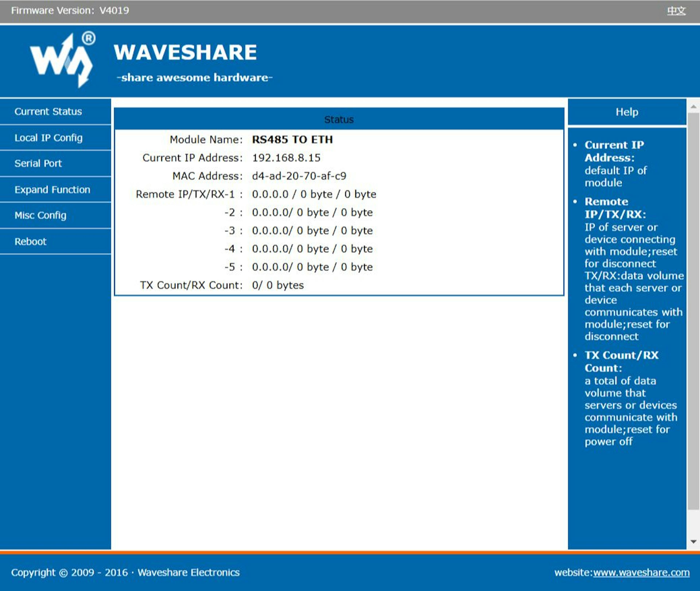Open the Current Status page
The height and width of the screenshot is (591, 700).
point(48,112)
